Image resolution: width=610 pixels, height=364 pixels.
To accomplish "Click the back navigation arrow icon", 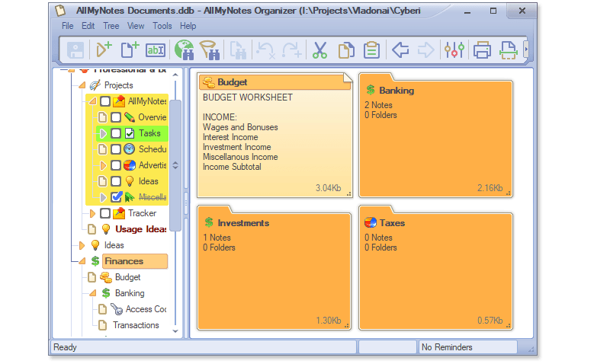I will 400,50.
